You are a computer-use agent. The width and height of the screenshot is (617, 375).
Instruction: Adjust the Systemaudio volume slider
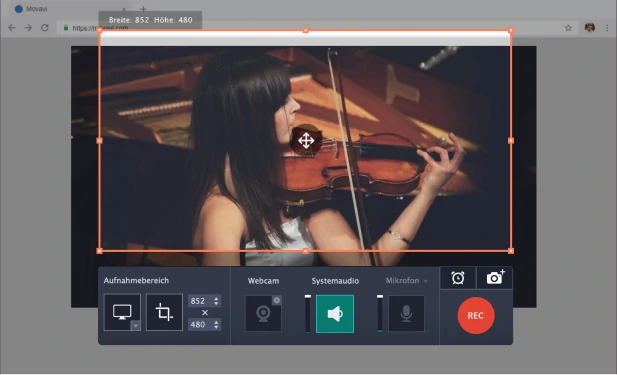[308, 314]
